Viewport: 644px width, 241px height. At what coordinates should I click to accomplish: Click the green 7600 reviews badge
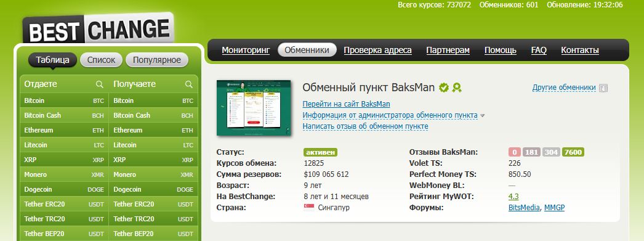(573, 152)
